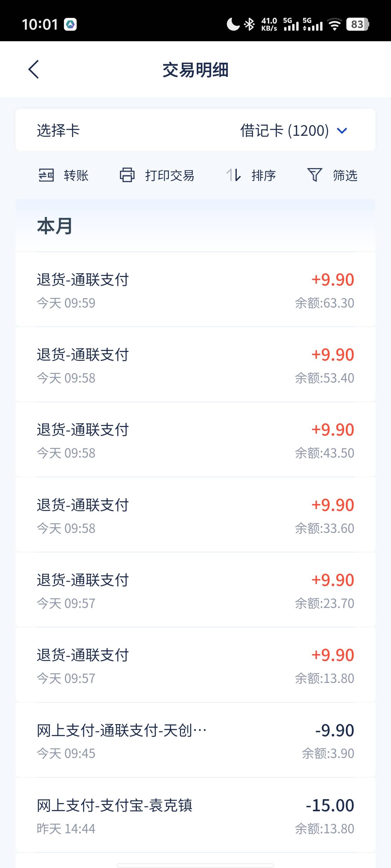This screenshot has height=868, width=391.
Task: Tap the filter funnel icon
Action: coord(314,175)
